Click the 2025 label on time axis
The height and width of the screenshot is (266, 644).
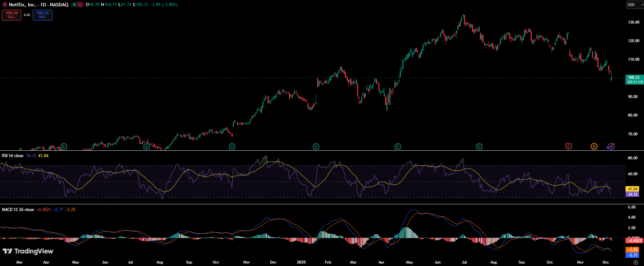301,262
